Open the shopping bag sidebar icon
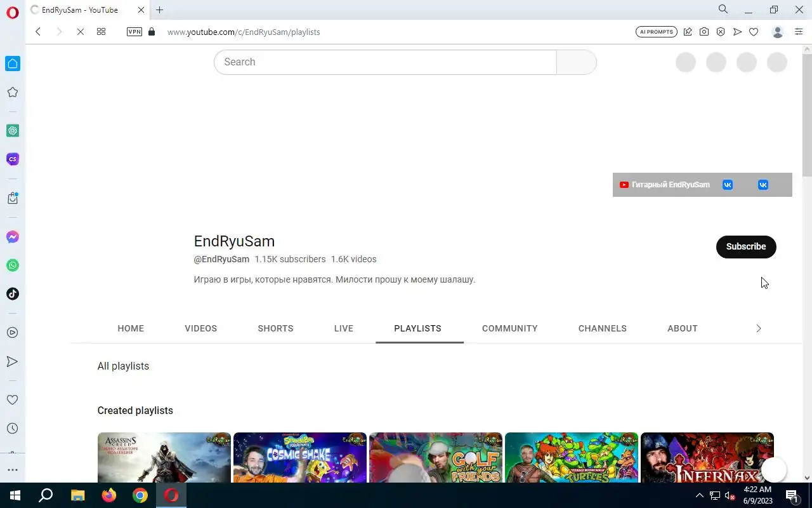The image size is (812, 508). [x=13, y=198]
